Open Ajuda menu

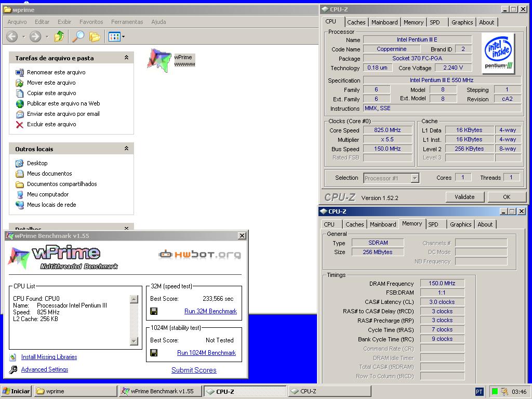click(158, 22)
